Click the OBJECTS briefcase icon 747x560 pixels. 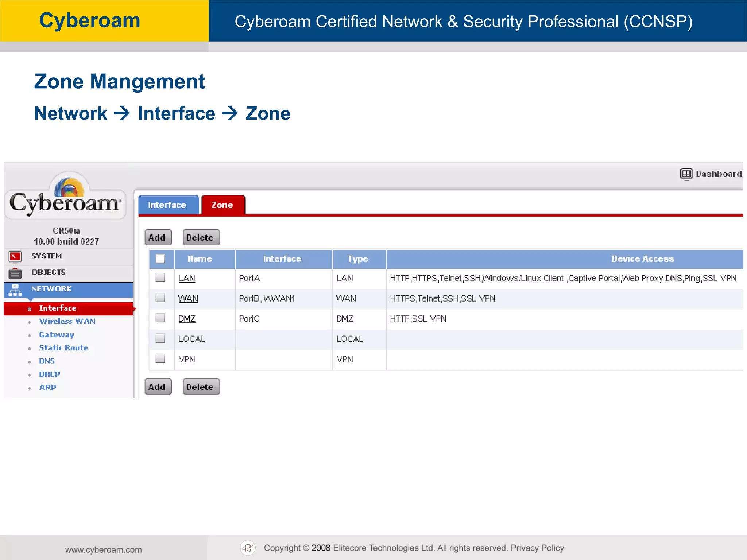(x=15, y=273)
